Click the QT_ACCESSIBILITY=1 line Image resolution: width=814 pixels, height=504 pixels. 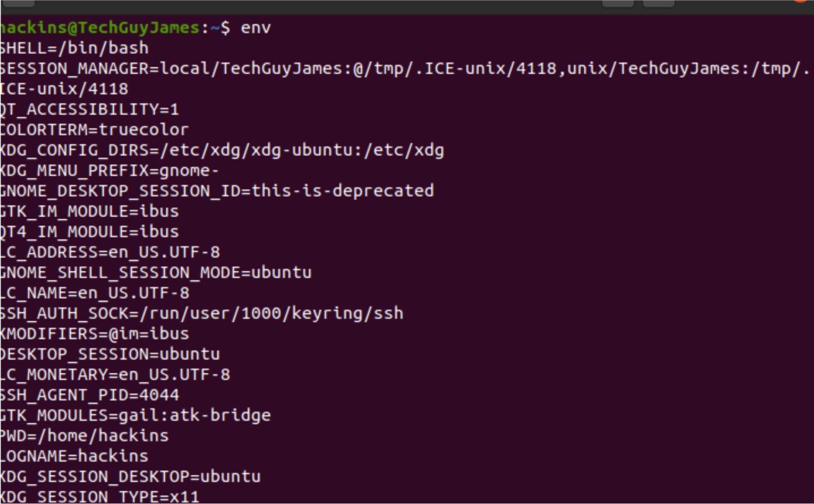coord(90,110)
